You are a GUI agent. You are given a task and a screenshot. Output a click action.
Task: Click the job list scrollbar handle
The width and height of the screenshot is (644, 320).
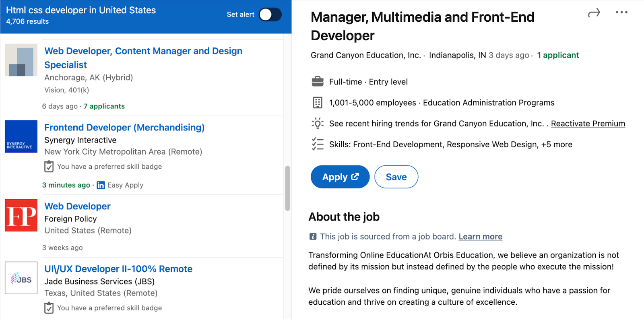tap(287, 188)
